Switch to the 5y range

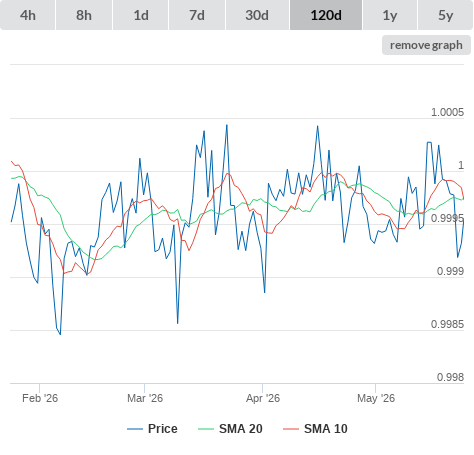click(x=445, y=15)
